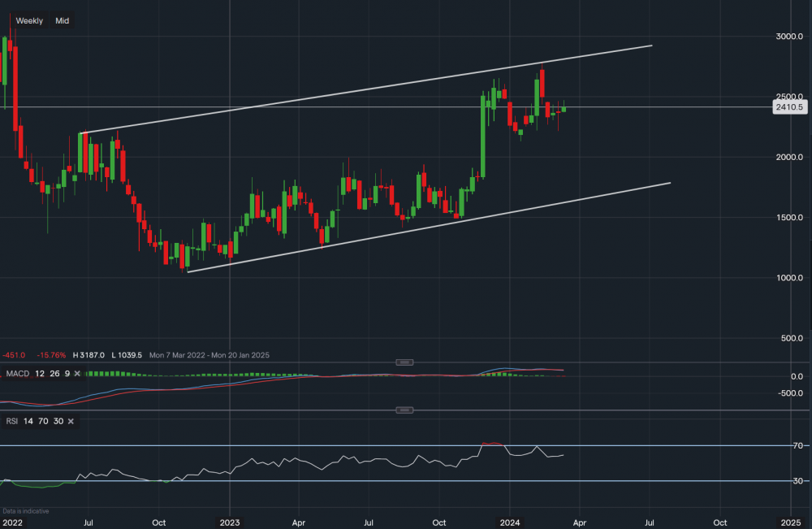Click the 1000.0 level on the price axis
812x529 pixels.
click(787, 278)
